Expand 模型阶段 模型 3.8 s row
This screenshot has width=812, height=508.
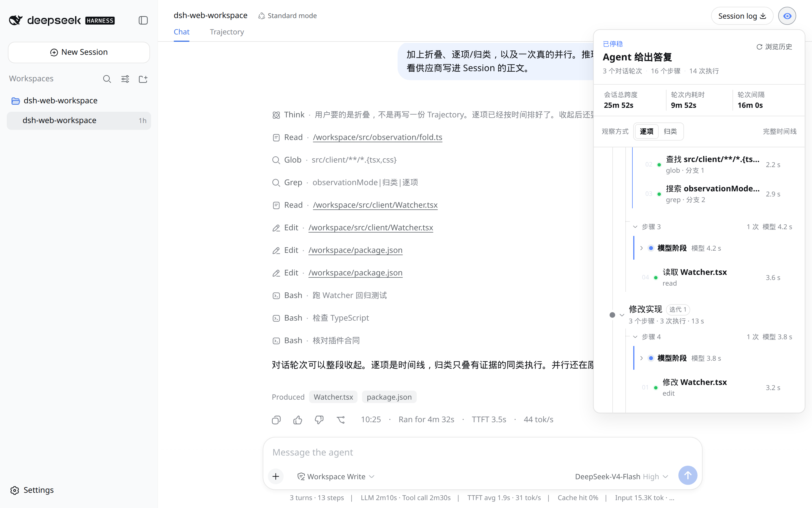[641, 358]
